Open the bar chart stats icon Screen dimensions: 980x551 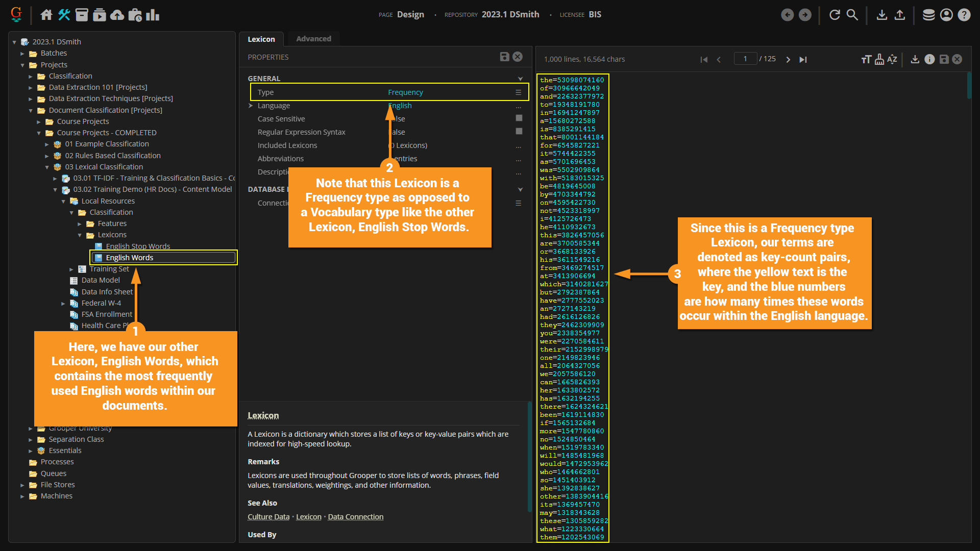tap(153, 15)
